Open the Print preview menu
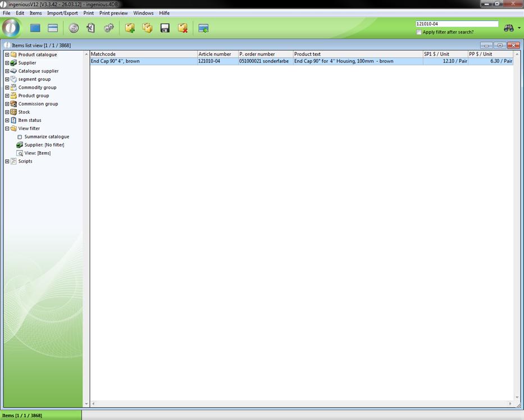Image resolution: width=524 pixels, height=420 pixels. click(x=113, y=13)
